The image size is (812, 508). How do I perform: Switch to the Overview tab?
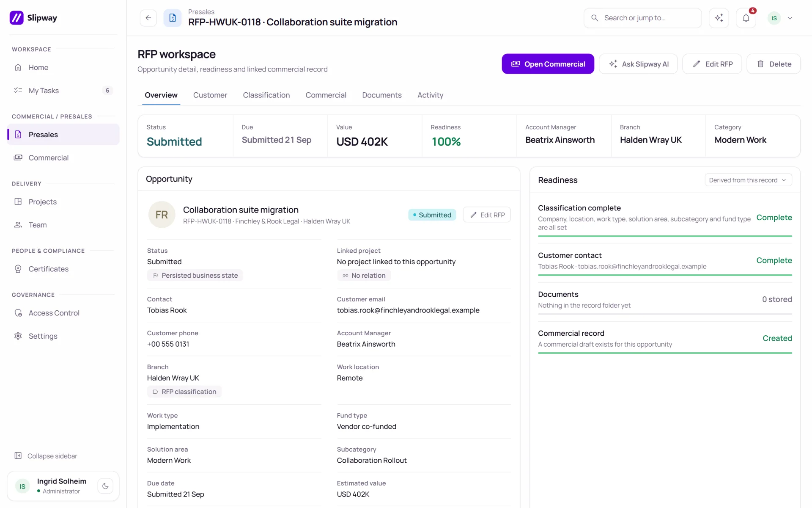[x=161, y=95]
